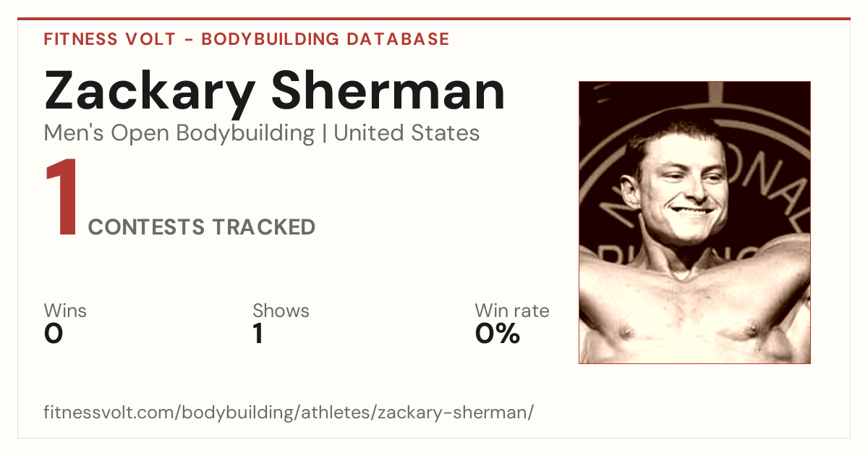The height and width of the screenshot is (456, 868).
Task: Click the Fitness Volt Bodybuilding Database header
Action: tap(247, 39)
